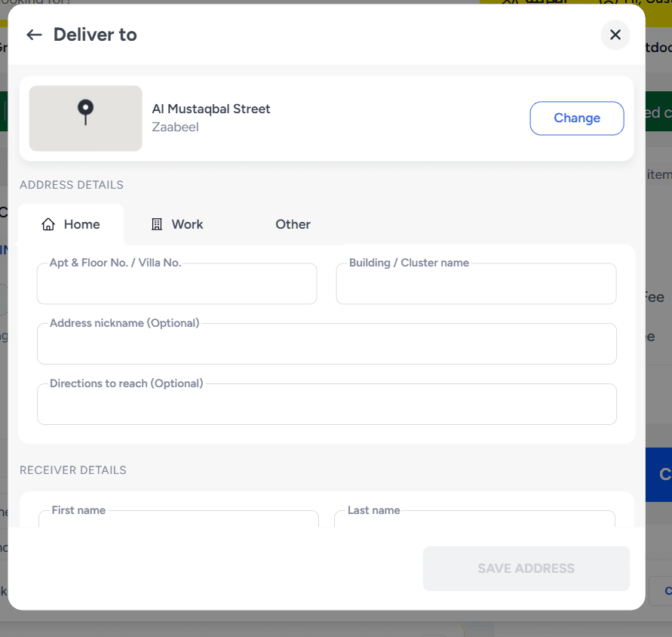Click the Save Address button
Screen dimensions: 672x637
526,568
